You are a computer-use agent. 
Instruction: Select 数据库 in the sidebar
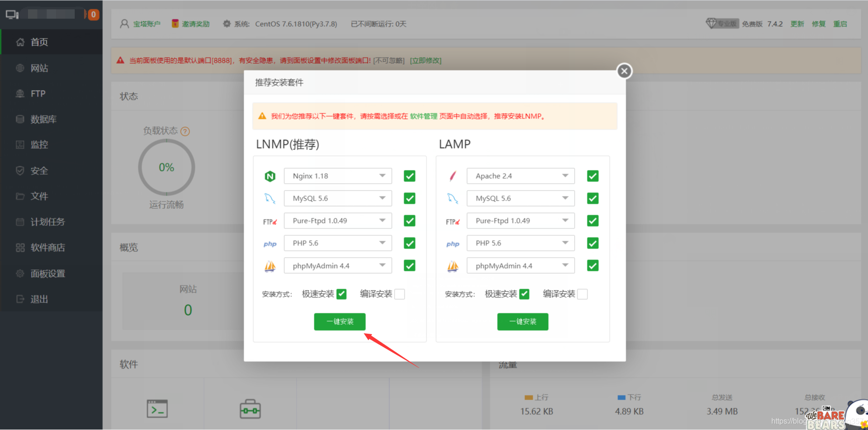(x=51, y=119)
